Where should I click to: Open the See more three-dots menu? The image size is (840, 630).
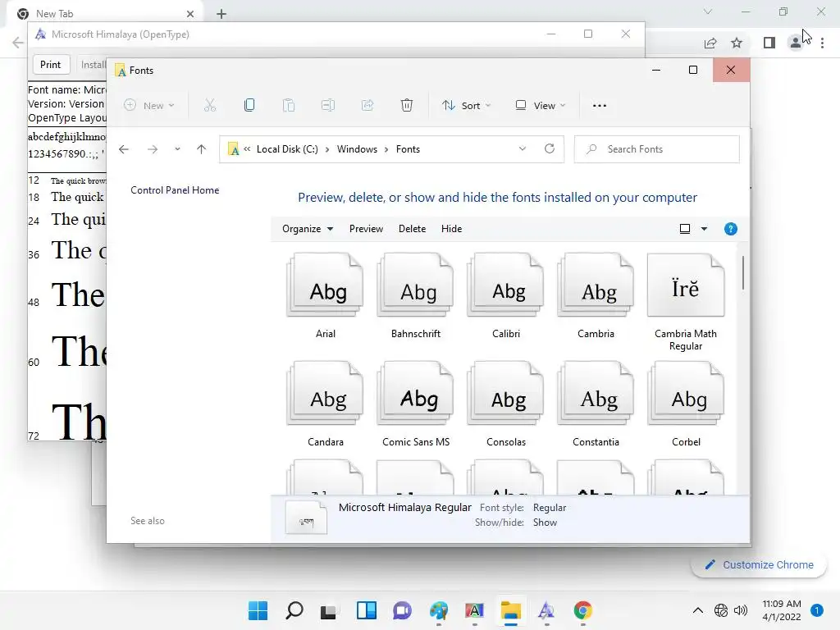pos(600,106)
